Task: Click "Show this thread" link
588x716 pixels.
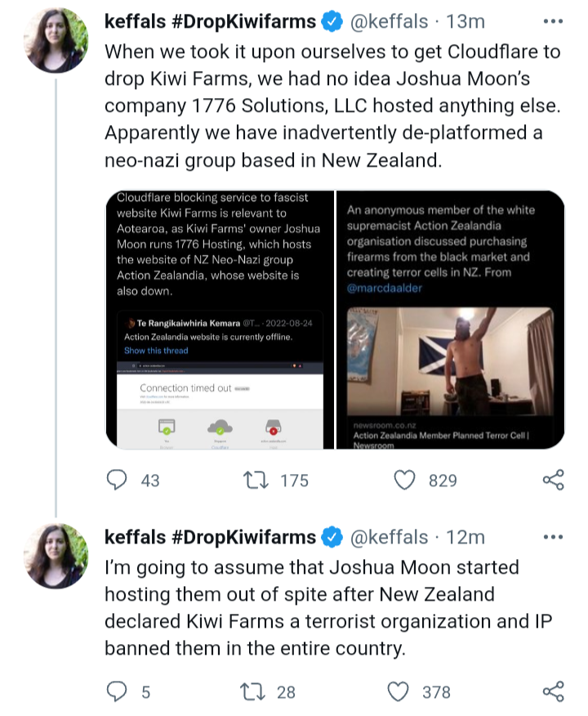Action: point(156,351)
